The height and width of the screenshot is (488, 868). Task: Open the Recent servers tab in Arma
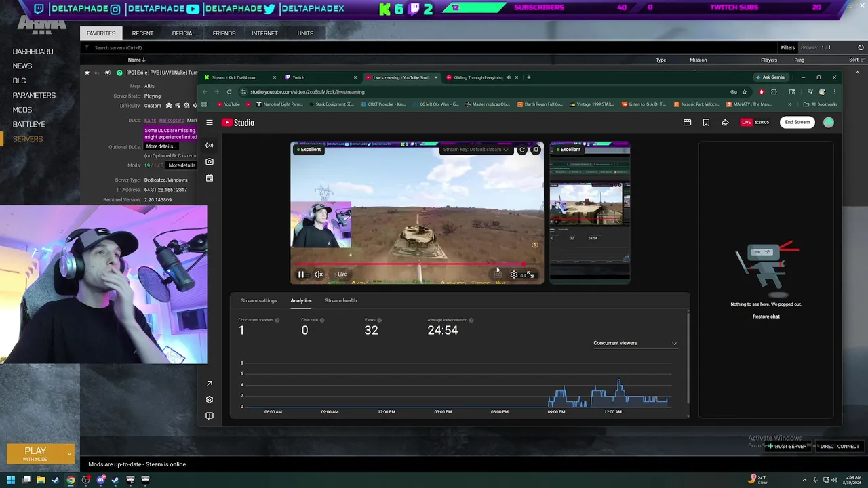click(x=142, y=33)
